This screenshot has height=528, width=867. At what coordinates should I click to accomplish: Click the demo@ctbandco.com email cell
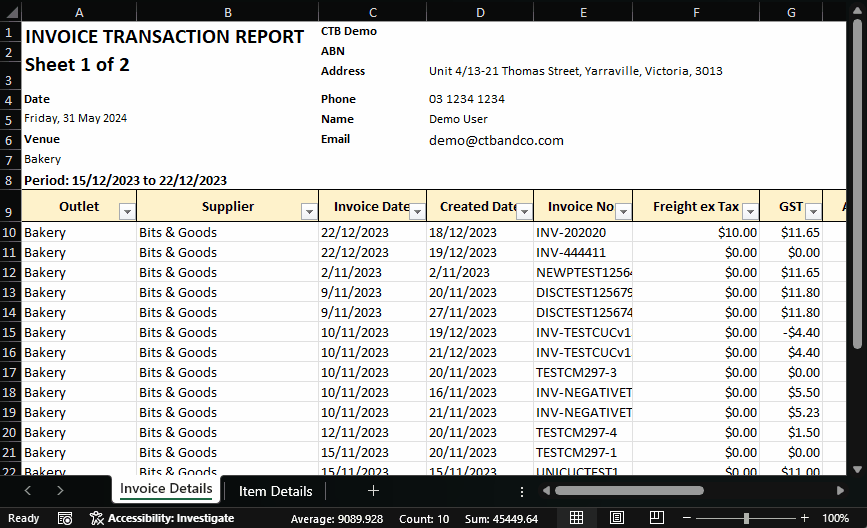point(496,140)
